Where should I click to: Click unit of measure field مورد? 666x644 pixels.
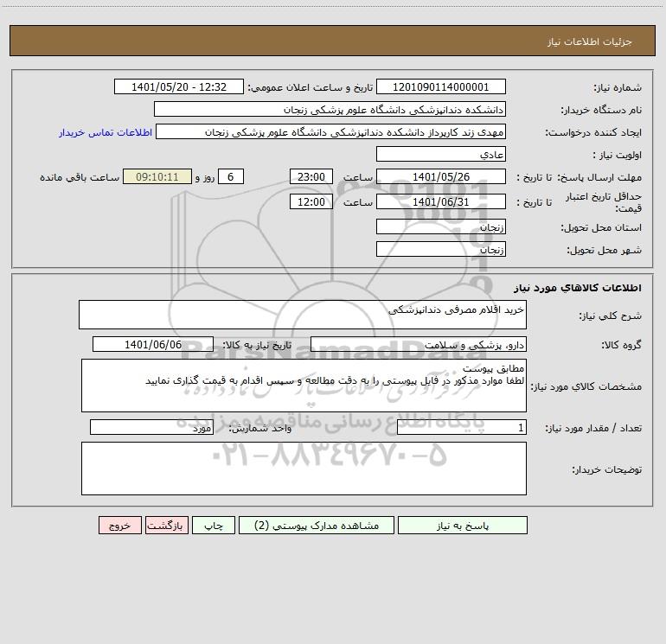[151, 427]
